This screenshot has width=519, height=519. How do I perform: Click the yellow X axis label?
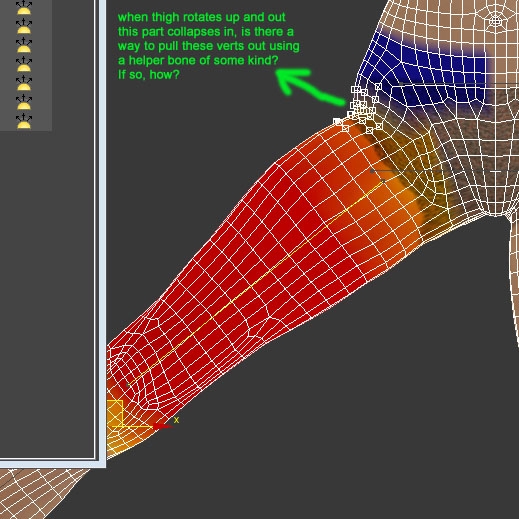(176, 420)
